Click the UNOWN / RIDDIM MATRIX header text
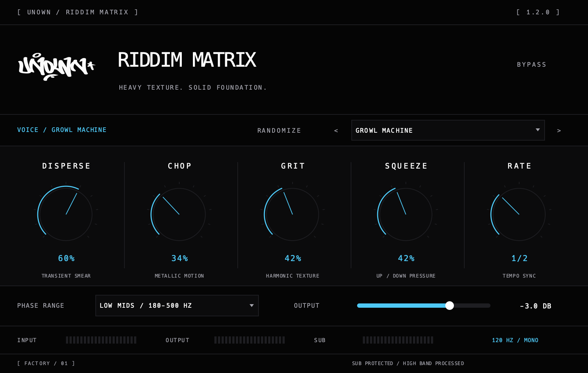The image size is (588, 373). click(78, 12)
